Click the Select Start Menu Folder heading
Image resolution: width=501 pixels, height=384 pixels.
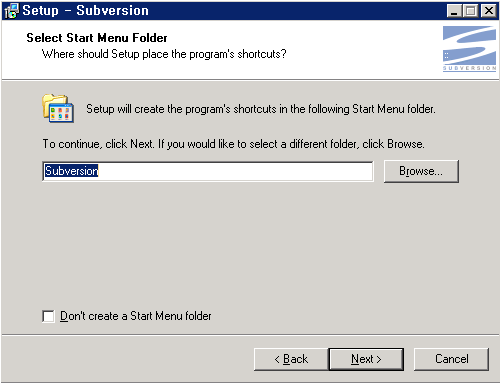click(97, 38)
